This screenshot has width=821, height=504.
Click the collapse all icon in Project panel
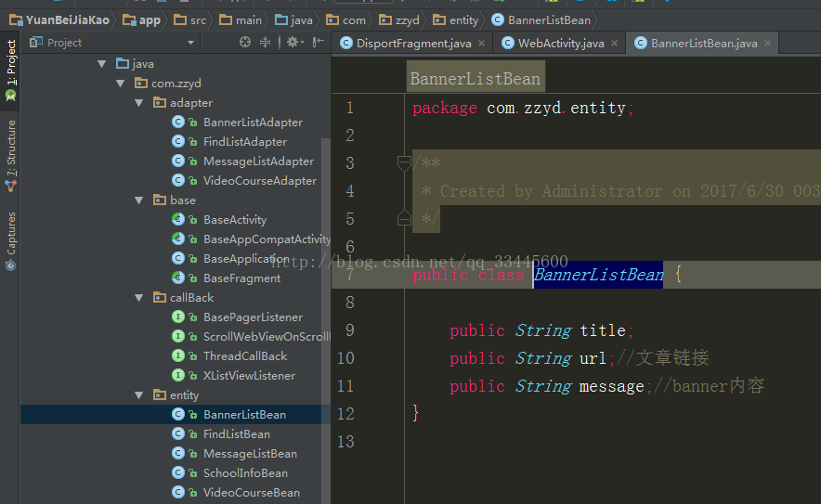coord(265,43)
